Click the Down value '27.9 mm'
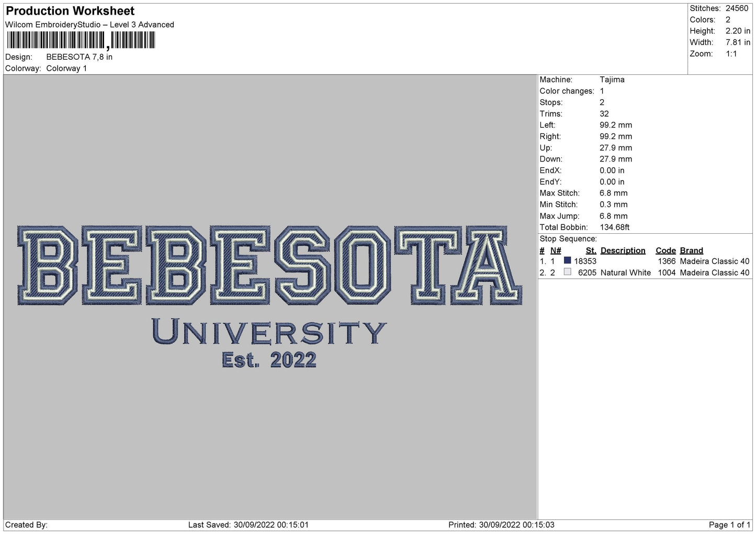 coord(616,159)
